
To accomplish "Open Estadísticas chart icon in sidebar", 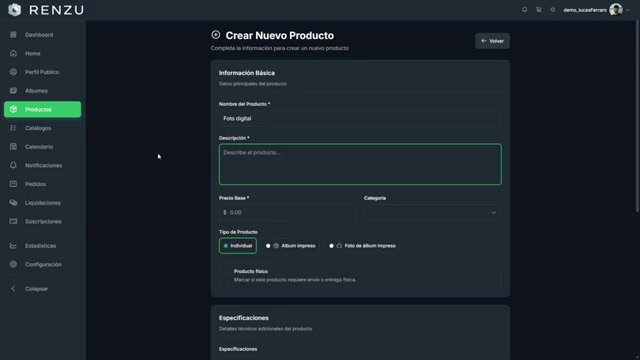I will click(13, 246).
